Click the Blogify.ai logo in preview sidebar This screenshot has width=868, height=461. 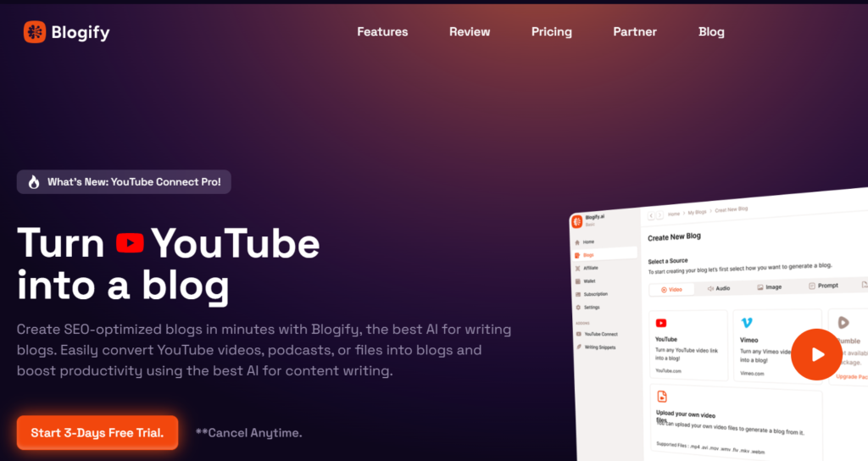pos(577,221)
